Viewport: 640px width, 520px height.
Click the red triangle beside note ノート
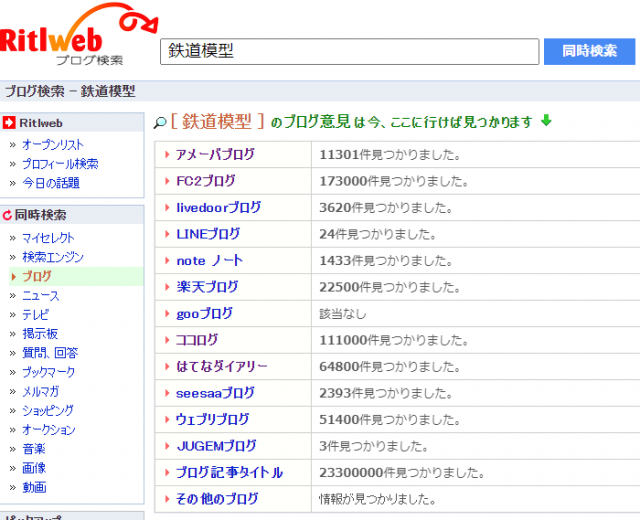coord(167,260)
